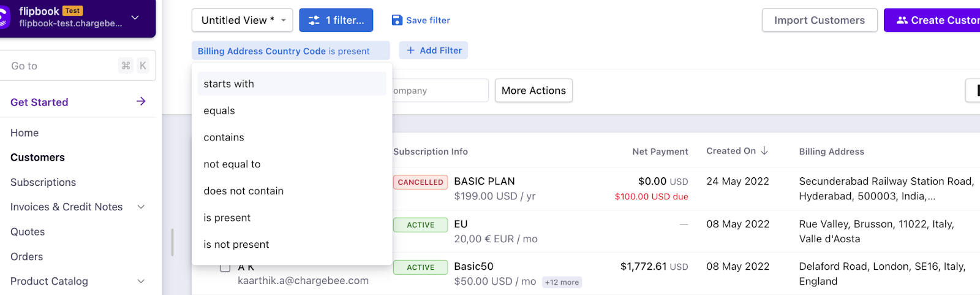Viewport: 980px width, 295px height.
Task: Open Subscriptions in the sidebar
Action: click(43, 182)
